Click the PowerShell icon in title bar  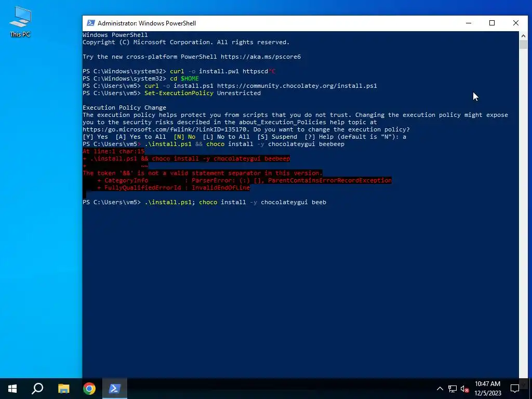(x=90, y=23)
